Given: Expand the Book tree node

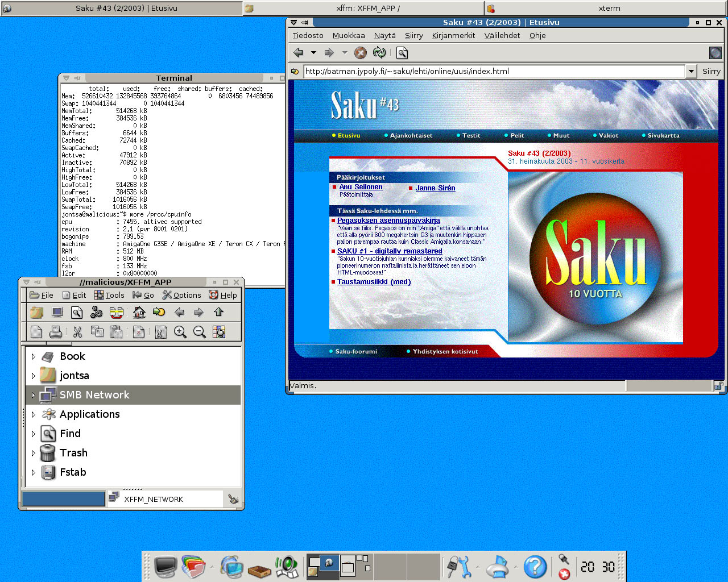Looking at the screenshot, I should click(34, 357).
